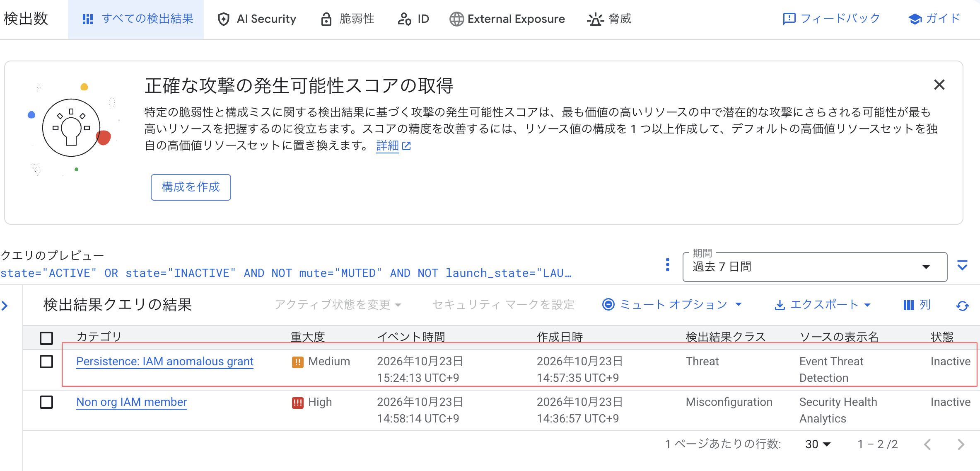Close the attack exposure score banner
The height and width of the screenshot is (471, 980).
(x=939, y=85)
